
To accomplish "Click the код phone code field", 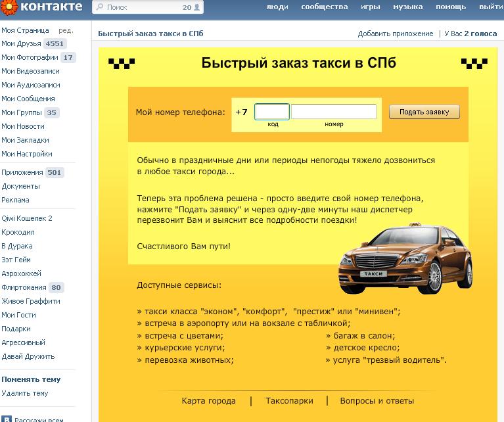I will pos(272,112).
